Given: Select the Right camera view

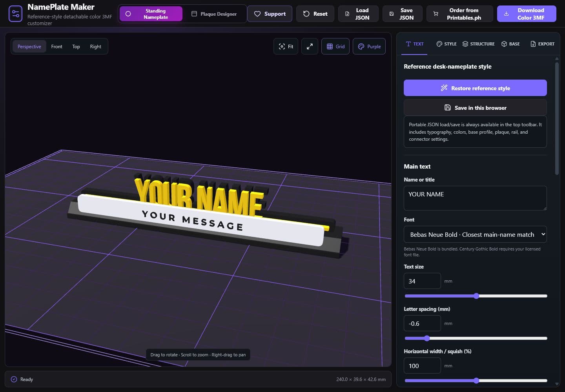Looking at the screenshot, I should click(95, 46).
